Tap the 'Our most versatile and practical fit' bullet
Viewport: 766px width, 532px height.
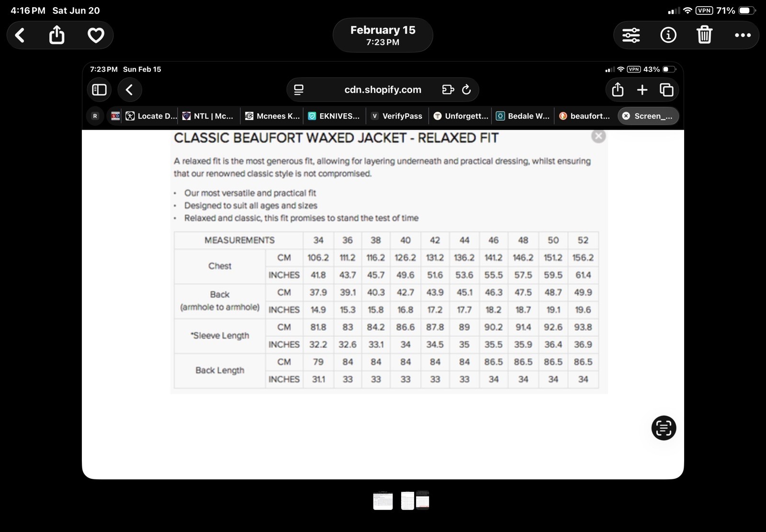click(250, 193)
